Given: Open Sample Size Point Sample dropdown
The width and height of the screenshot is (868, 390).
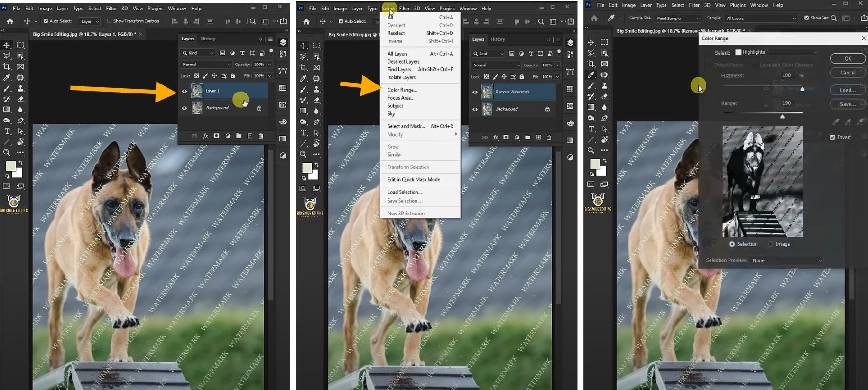Looking at the screenshot, I should point(678,18).
